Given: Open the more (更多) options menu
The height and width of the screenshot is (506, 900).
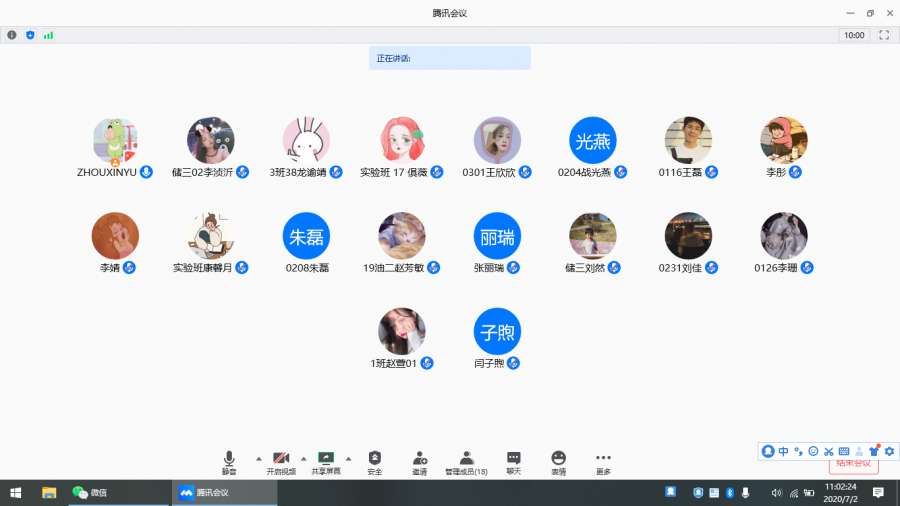Looking at the screenshot, I should (x=603, y=461).
